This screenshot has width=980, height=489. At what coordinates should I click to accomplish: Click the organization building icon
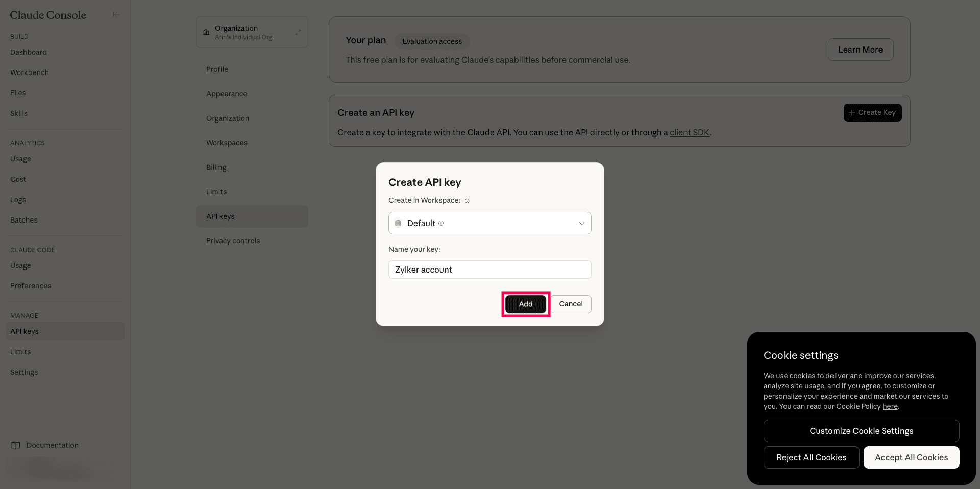tap(206, 32)
